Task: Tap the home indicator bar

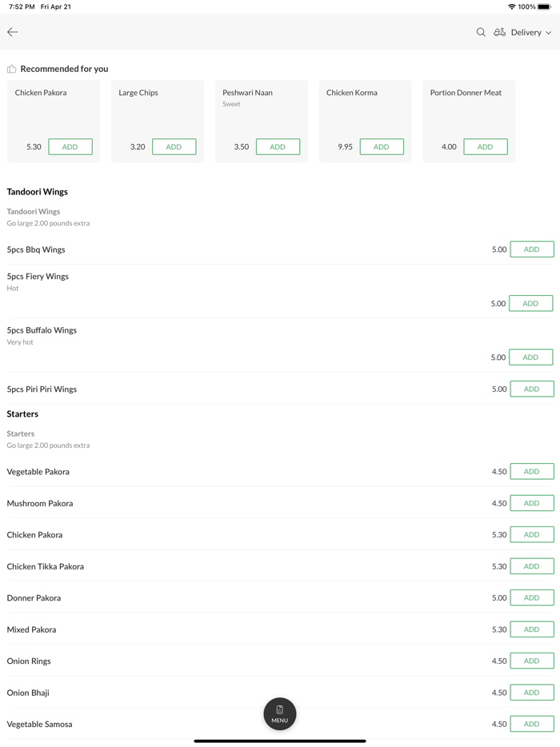Action: 280,741
